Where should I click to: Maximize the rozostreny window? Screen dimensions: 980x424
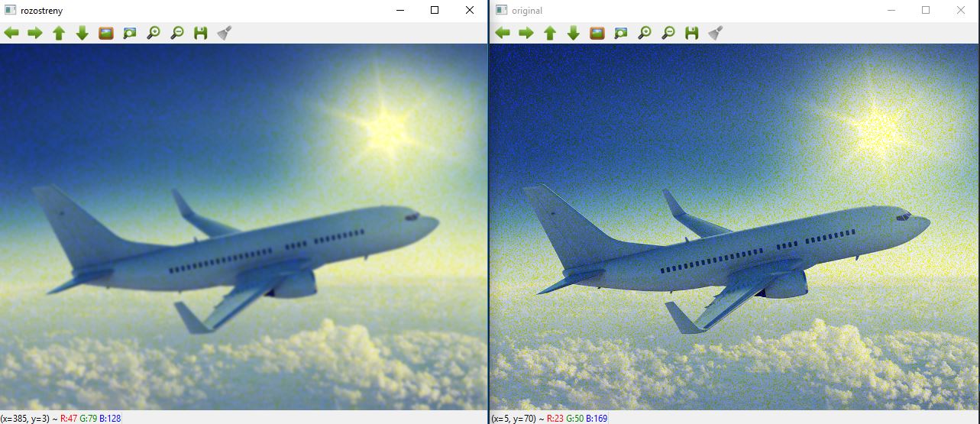[x=435, y=10]
